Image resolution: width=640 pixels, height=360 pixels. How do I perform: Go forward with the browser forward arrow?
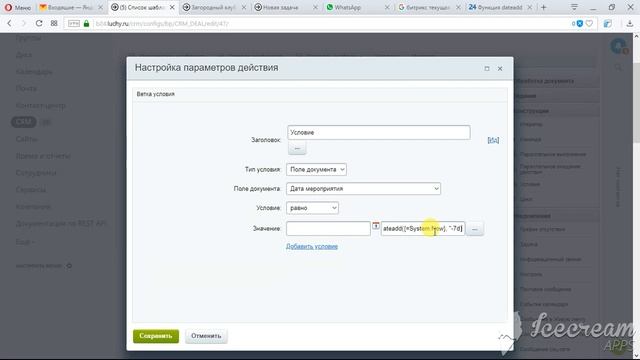click(24, 24)
